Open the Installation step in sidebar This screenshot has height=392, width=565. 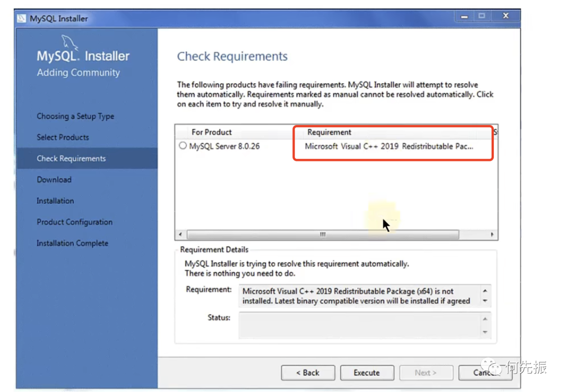(x=55, y=201)
